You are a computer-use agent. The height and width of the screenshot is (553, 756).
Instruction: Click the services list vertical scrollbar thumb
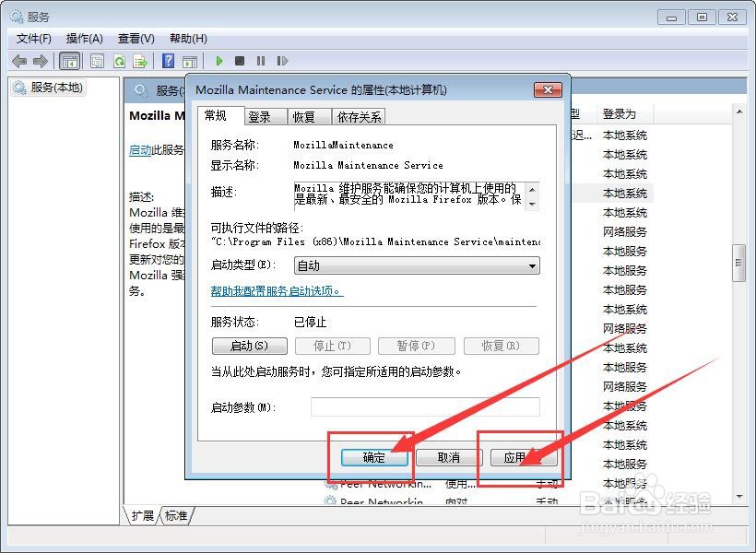pos(738,263)
